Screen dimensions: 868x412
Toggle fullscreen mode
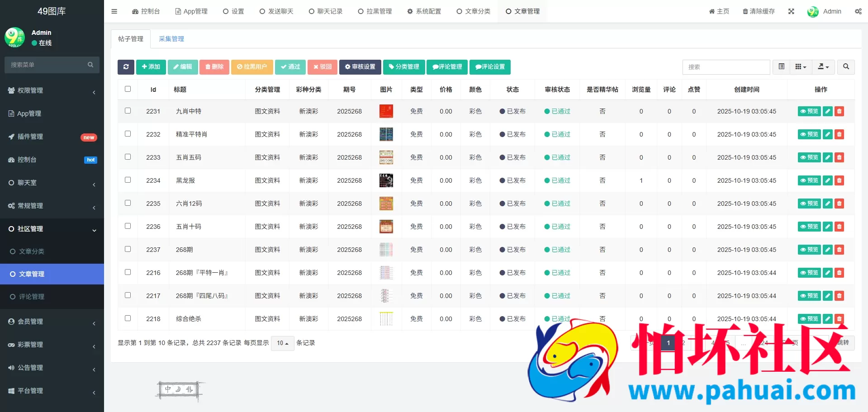(x=791, y=11)
